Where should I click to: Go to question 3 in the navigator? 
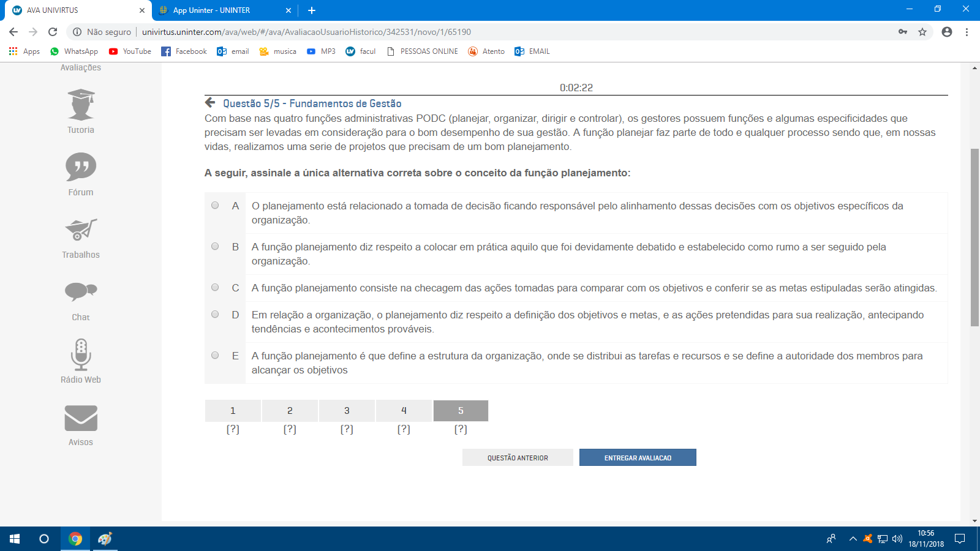point(347,411)
